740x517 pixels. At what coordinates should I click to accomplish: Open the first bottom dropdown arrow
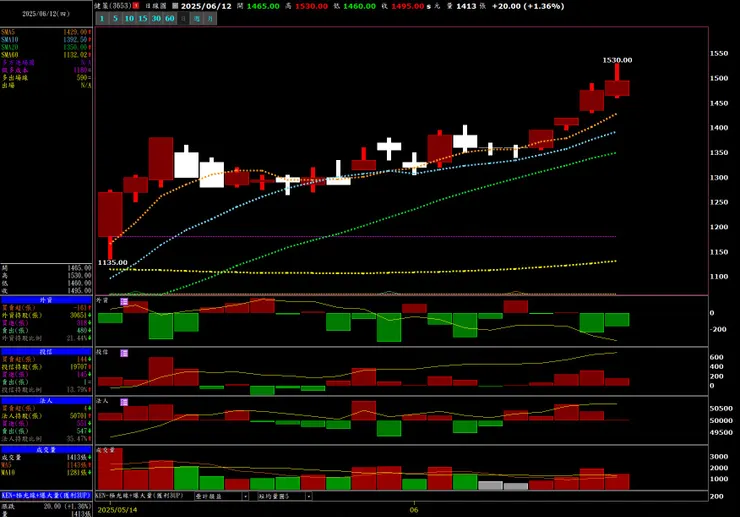pyautogui.click(x=245, y=496)
